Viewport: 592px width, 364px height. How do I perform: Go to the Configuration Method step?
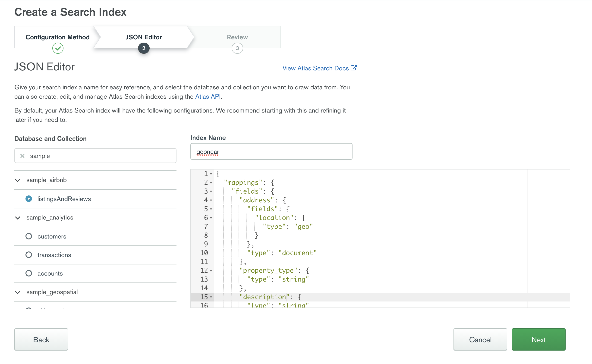[x=57, y=37]
